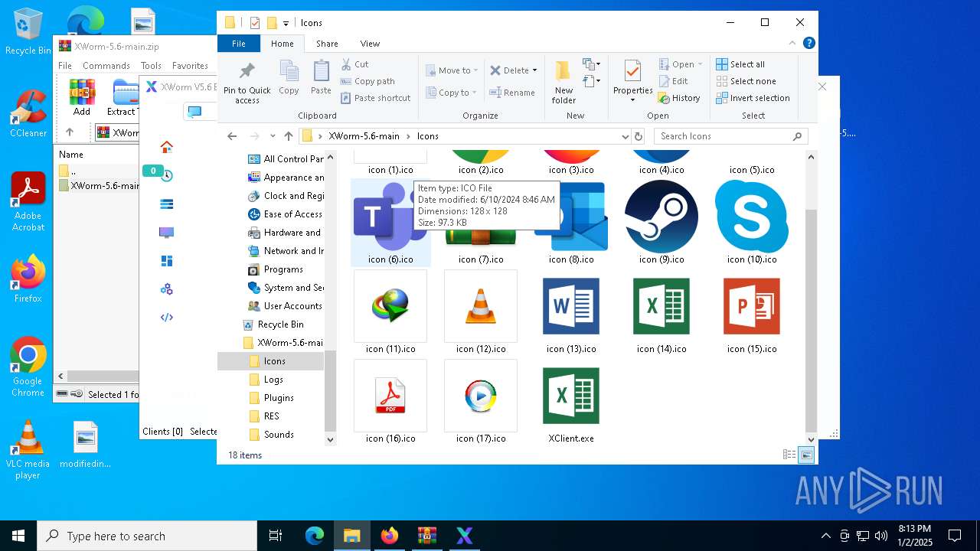Select the Logs folder in tree
Screen dimensions: 980x551
(273, 380)
